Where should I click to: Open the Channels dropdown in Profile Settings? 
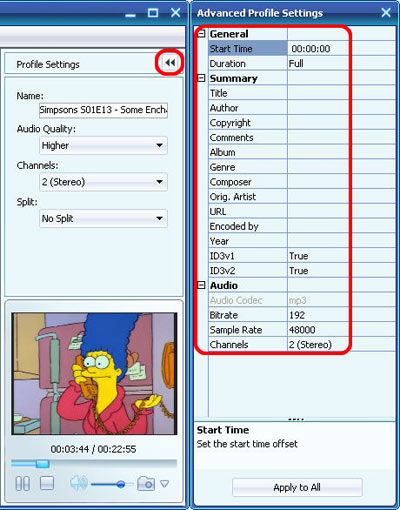(103, 182)
